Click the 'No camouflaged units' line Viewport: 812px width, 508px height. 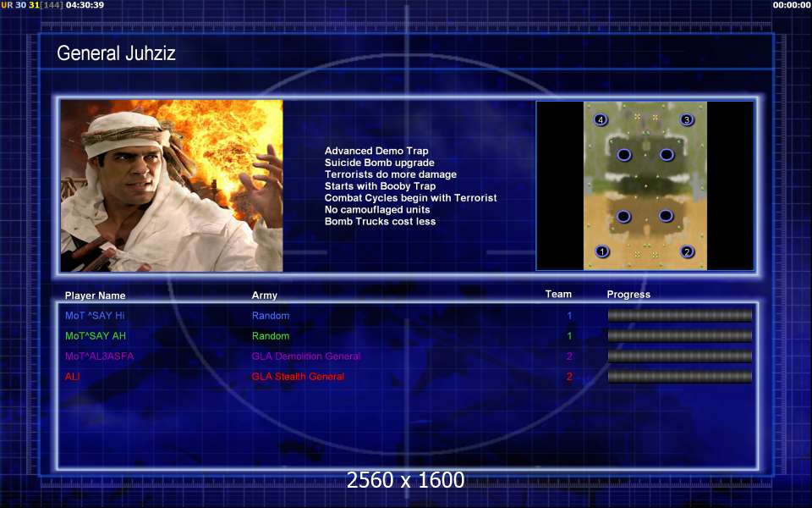377,210
